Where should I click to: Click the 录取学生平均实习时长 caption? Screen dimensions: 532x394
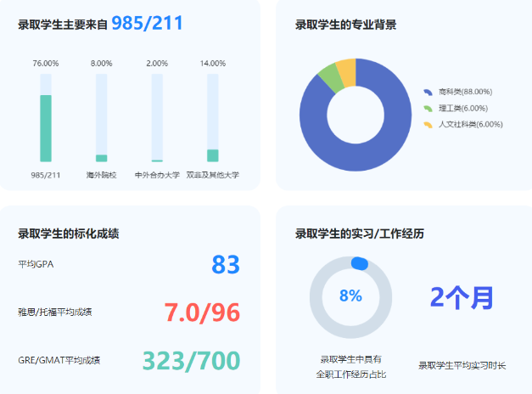tap(462, 365)
